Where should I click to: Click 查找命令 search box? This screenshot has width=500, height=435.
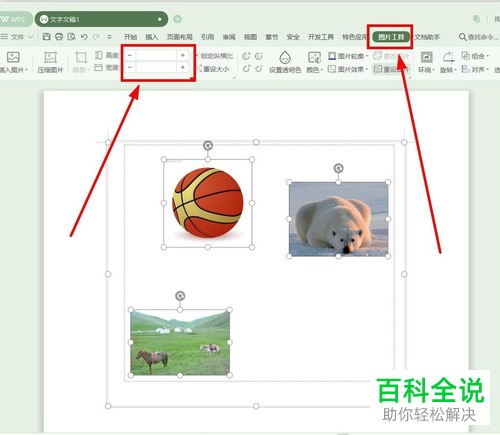tap(479, 37)
